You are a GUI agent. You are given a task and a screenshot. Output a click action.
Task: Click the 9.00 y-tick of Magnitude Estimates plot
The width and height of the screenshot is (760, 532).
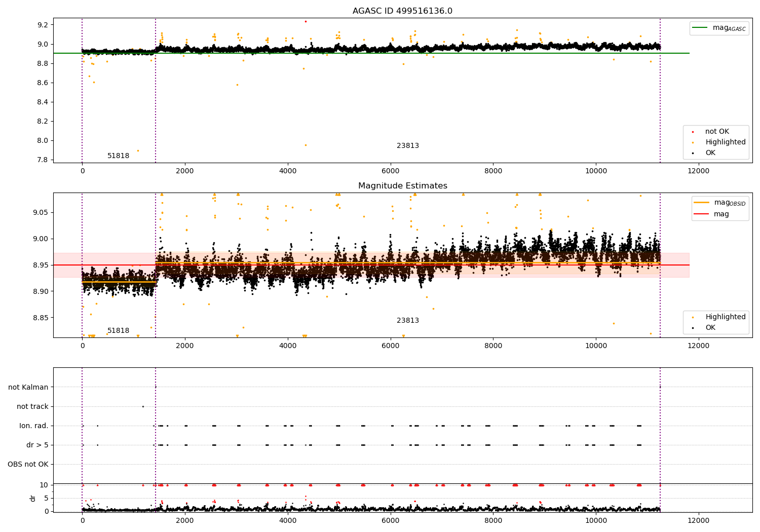41,239
